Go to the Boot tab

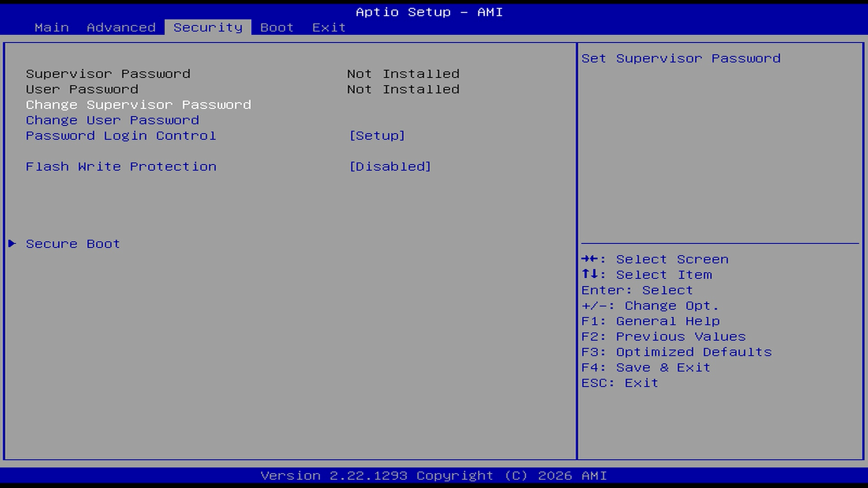coord(277,28)
